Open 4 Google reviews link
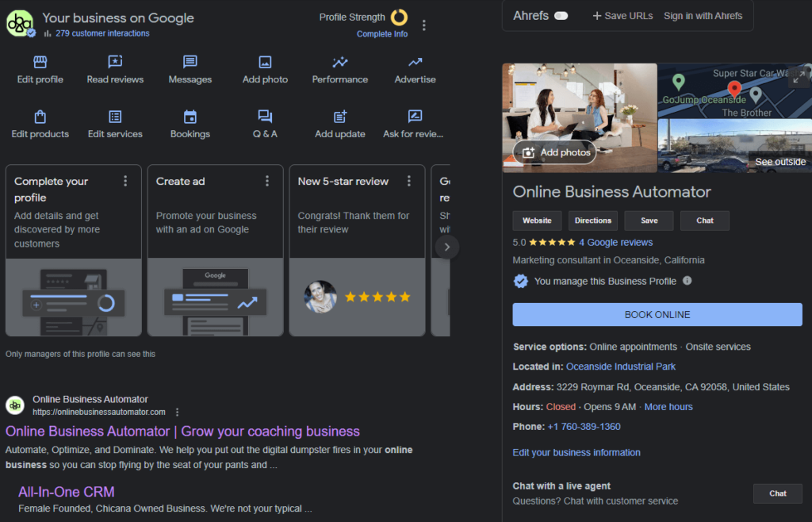Viewport: 812px width, 522px height. click(x=615, y=243)
